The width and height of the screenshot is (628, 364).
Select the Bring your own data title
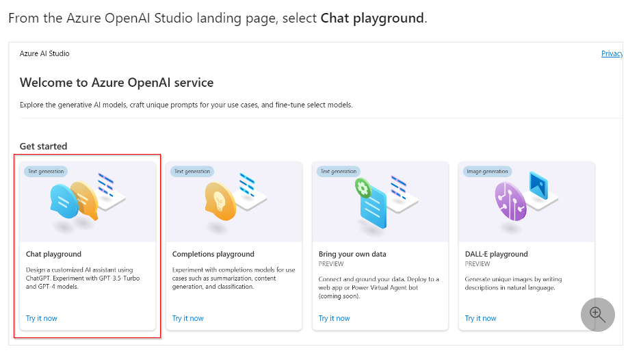tap(352, 254)
